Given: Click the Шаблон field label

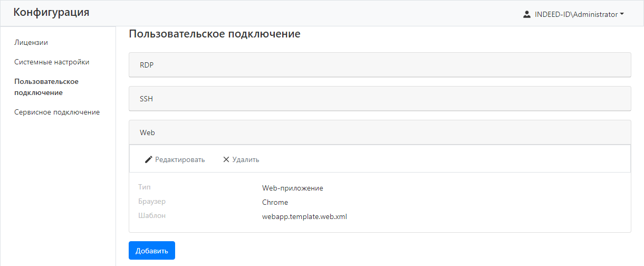Looking at the screenshot, I should click(x=152, y=215).
